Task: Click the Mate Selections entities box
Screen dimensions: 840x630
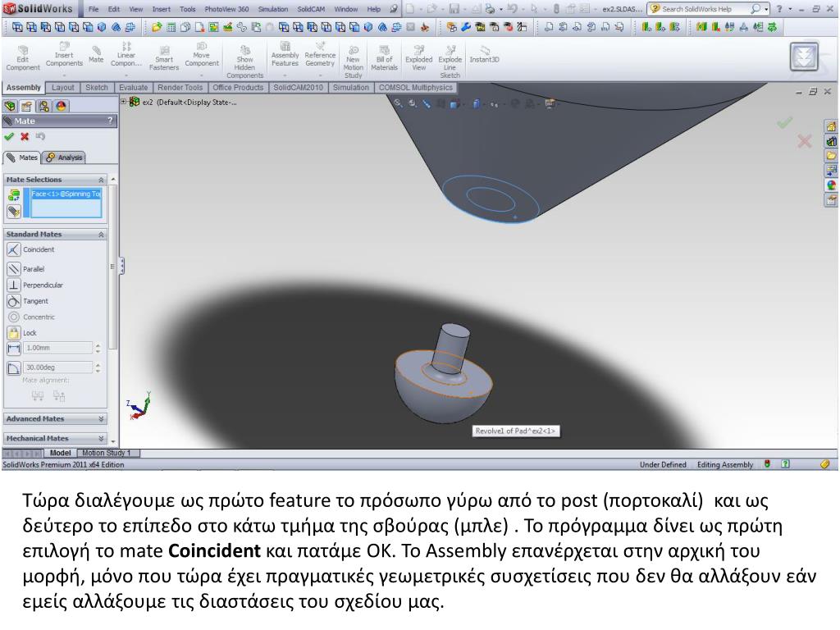Action: [66, 203]
